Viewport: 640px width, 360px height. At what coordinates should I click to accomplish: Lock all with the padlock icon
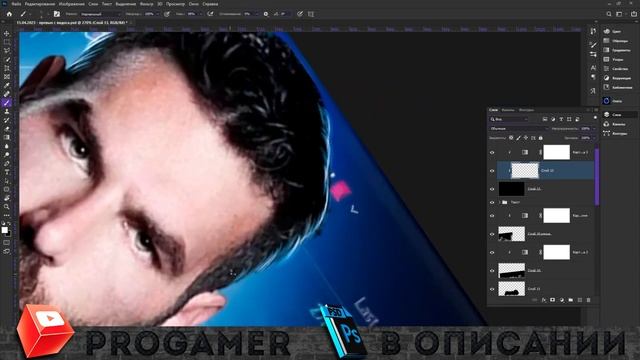(541, 138)
